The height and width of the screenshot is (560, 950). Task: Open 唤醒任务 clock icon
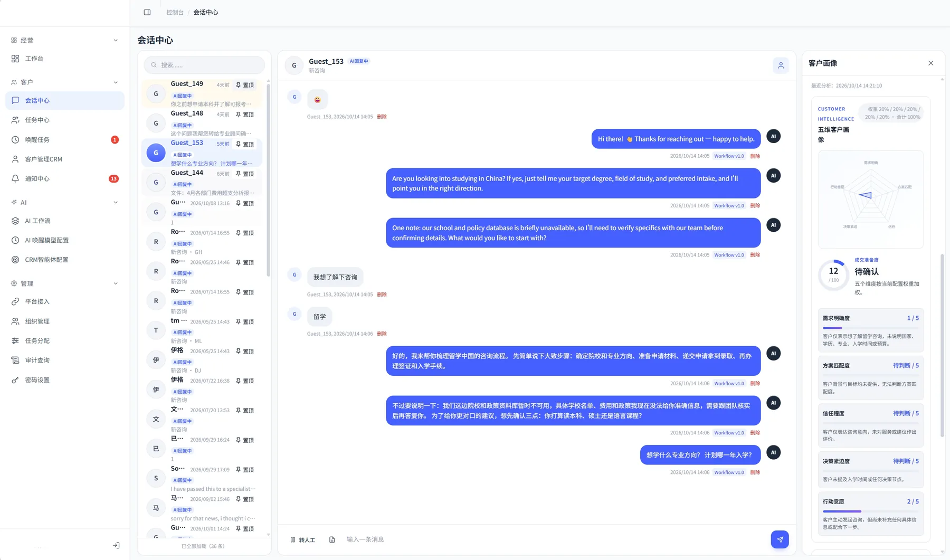tap(15, 139)
